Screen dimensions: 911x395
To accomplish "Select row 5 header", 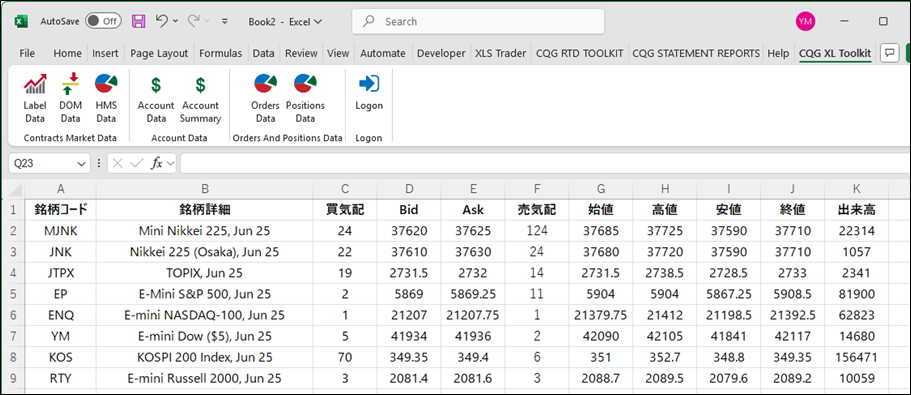I will click(13, 294).
